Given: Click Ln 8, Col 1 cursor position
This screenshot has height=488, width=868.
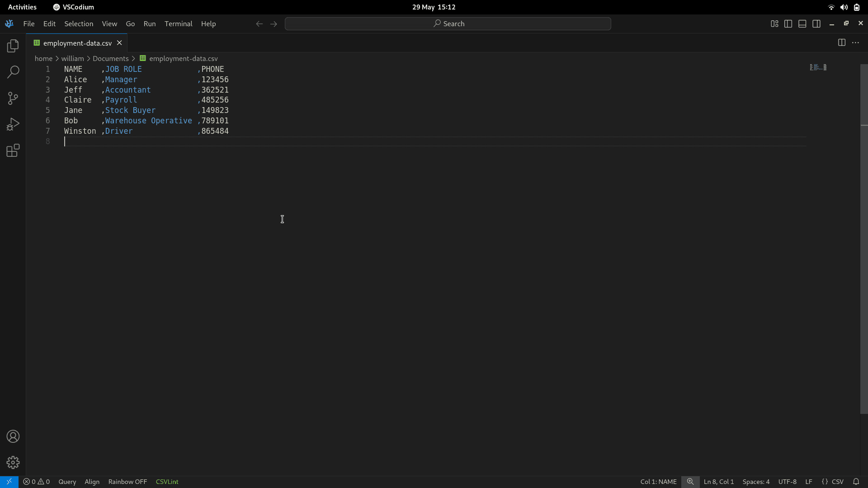Looking at the screenshot, I should [x=719, y=482].
